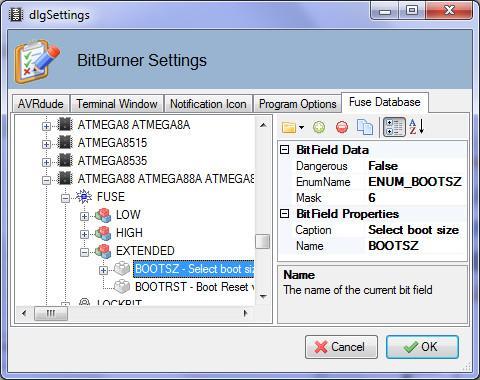480x380 pixels.
Task: Click the tree scroll up arrow
Action: pyautogui.click(x=263, y=125)
